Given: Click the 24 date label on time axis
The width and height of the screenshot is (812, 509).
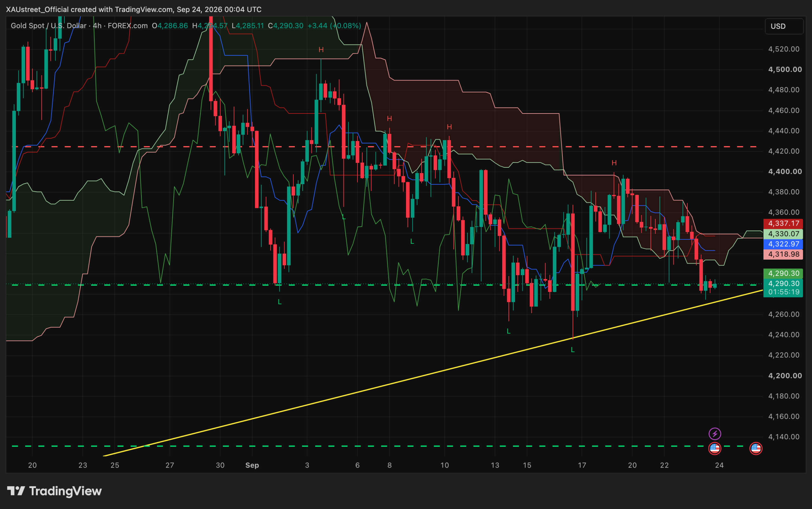Looking at the screenshot, I should (719, 465).
